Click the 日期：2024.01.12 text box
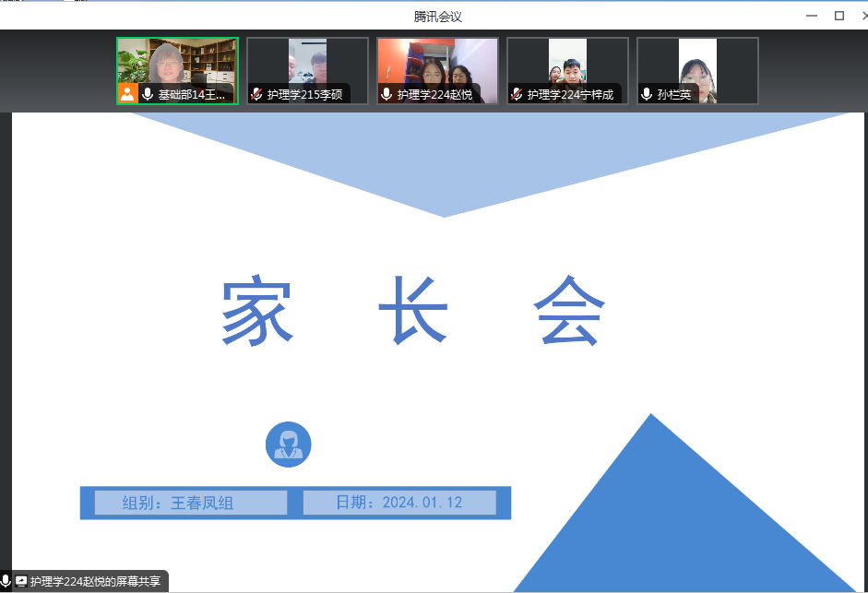 coord(398,503)
